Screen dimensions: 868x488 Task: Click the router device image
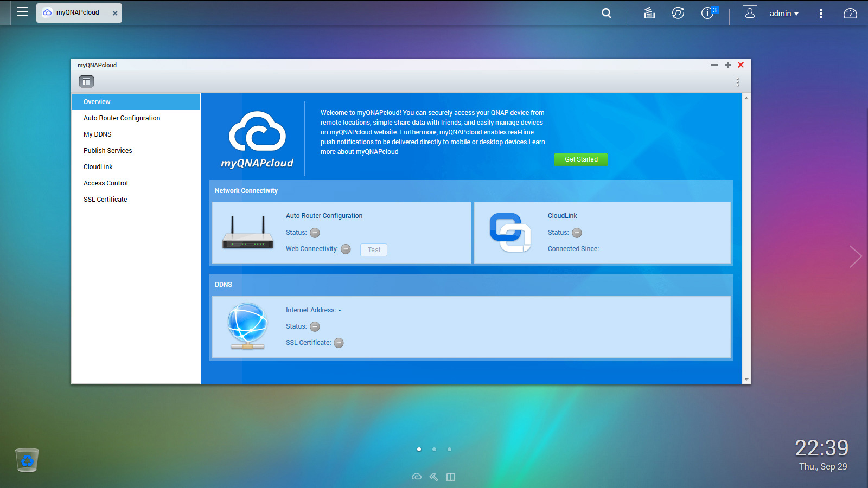(x=248, y=233)
